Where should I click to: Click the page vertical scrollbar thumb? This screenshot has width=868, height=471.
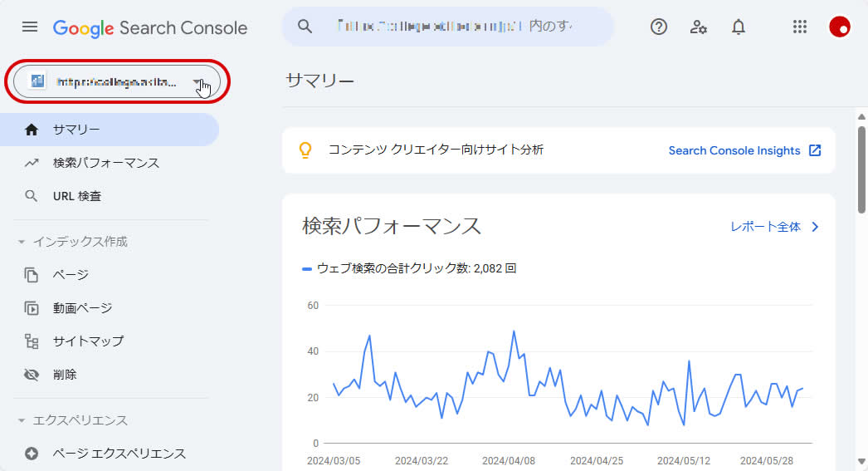(862, 166)
